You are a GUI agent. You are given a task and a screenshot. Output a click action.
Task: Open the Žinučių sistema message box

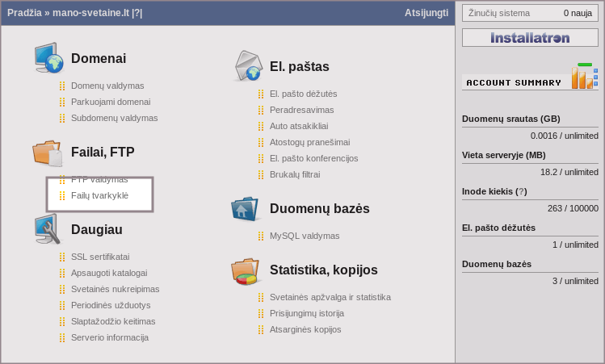pyautogui.click(x=530, y=13)
